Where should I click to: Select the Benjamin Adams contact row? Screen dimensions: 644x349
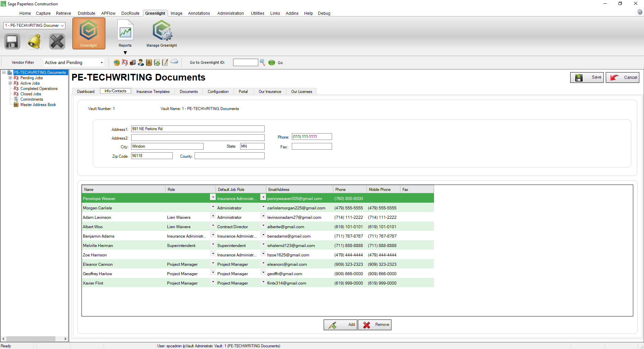[x=258, y=236]
